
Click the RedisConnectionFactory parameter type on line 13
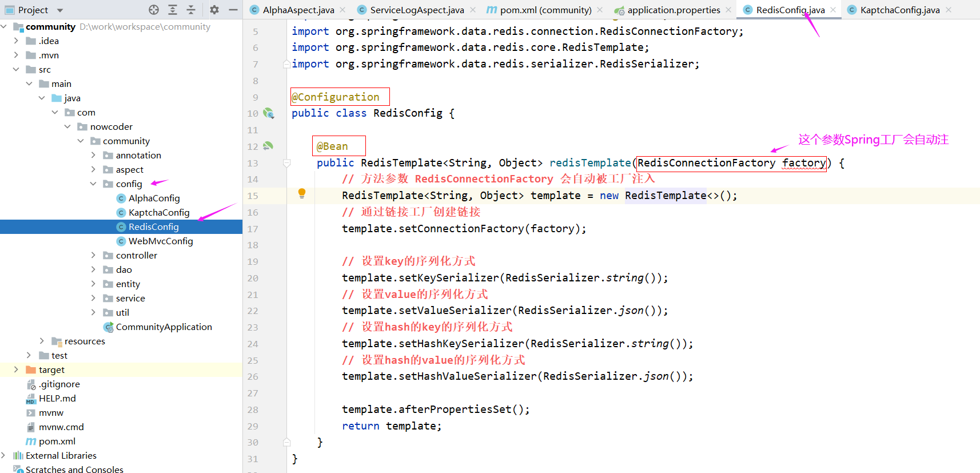[707, 162]
